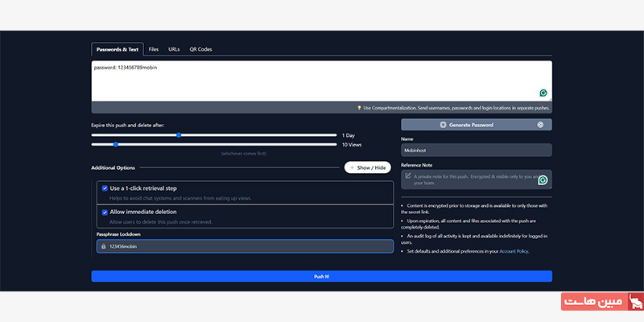Toggle Additional Options with Show / Hide
Viewport: 644px width, 322px height.
pyautogui.click(x=367, y=167)
